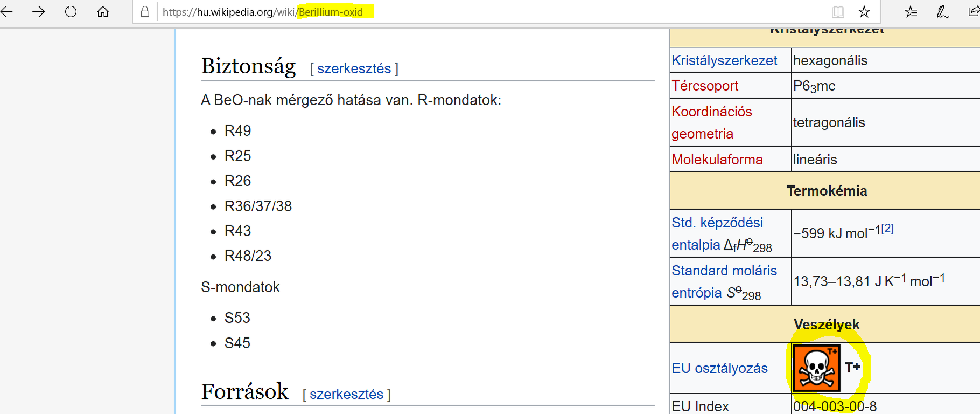This screenshot has height=414, width=980.
Task: Open the EU osztályozás link
Action: click(x=719, y=368)
